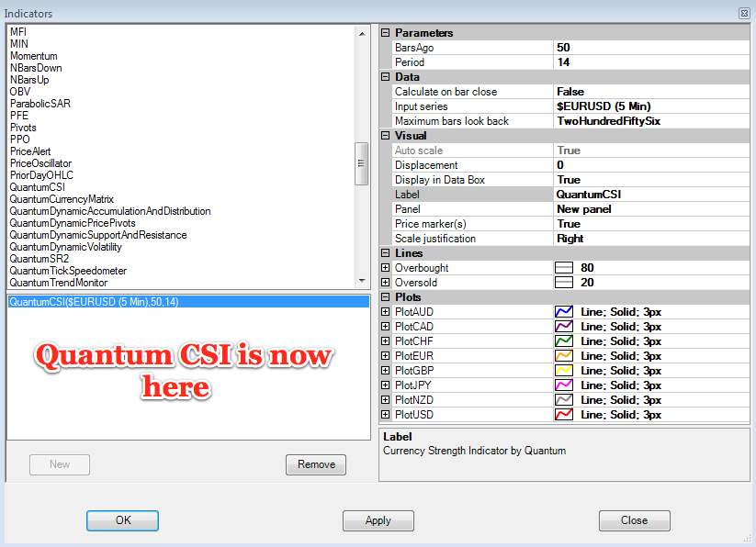Expand the Overbought line settings
This screenshot has height=547, width=756.
pyautogui.click(x=385, y=268)
